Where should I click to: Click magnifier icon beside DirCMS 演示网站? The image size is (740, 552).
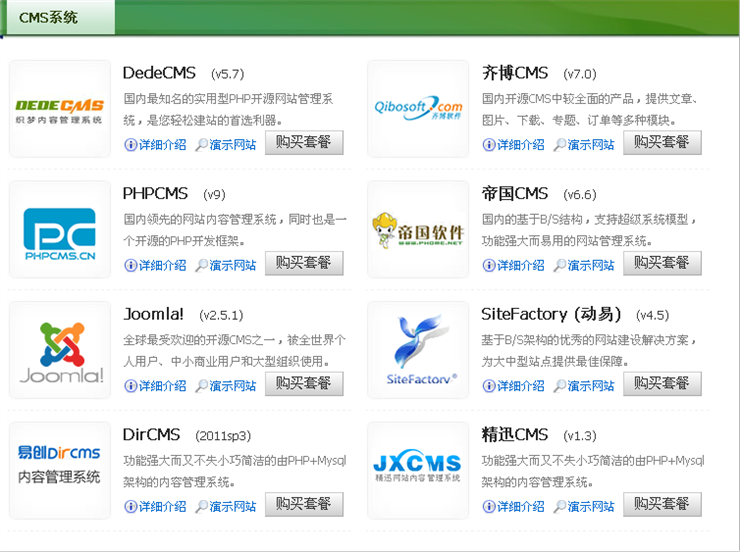point(202,507)
